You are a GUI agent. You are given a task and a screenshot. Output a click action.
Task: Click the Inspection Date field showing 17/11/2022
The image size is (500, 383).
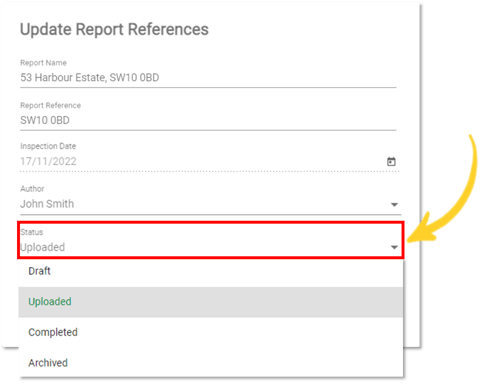[209, 162]
